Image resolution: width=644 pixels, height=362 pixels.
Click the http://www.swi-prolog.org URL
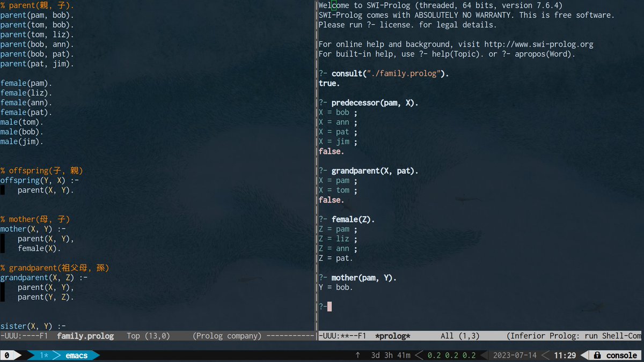tap(539, 44)
